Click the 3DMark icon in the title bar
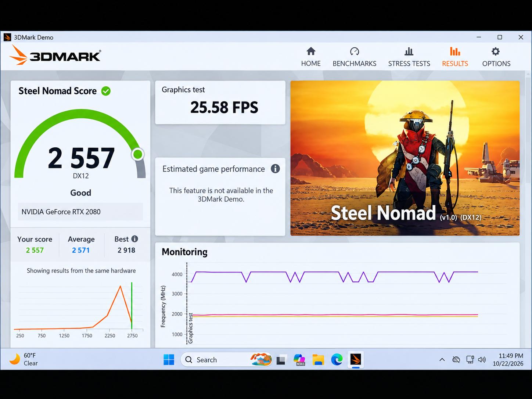Image resolution: width=532 pixels, height=399 pixels. [x=7, y=37]
